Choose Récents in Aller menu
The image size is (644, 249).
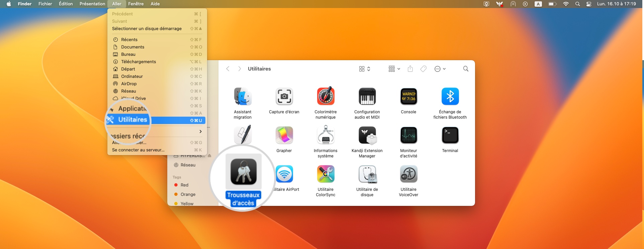click(x=157, y=39)
